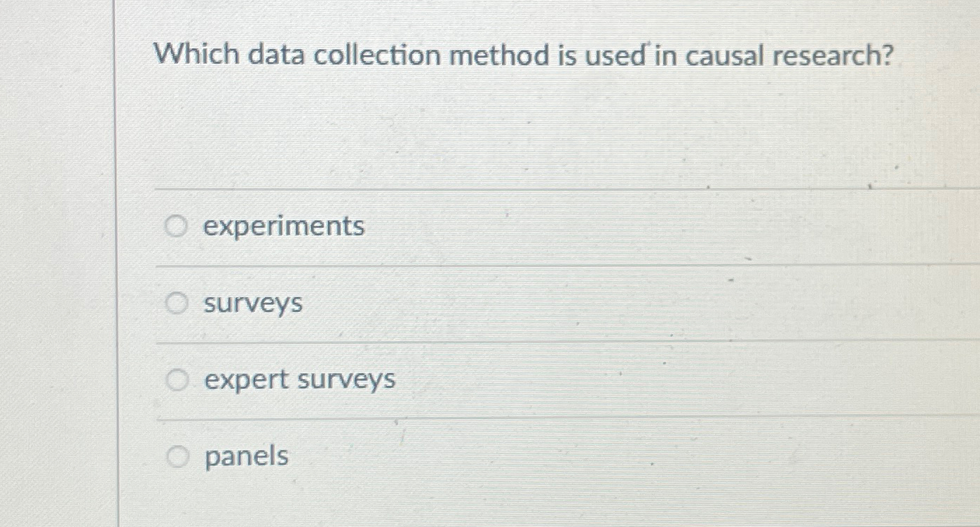This screenshot has height=527, width=980.
Task: Mark experiments as the correct method
Action: (x=176, y=226)
